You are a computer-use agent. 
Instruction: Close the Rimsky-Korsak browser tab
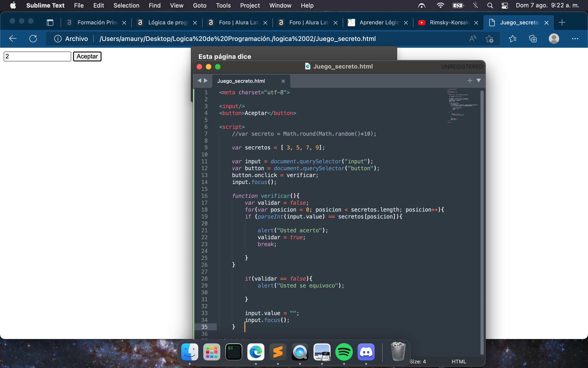[476, 23]
